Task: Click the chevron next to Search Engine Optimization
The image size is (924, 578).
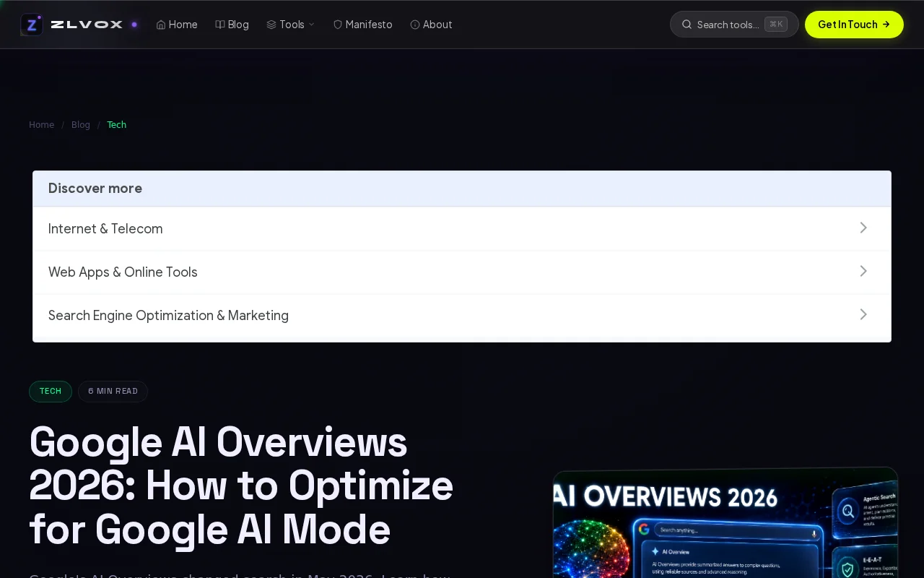Action: (x=863, y=314)
